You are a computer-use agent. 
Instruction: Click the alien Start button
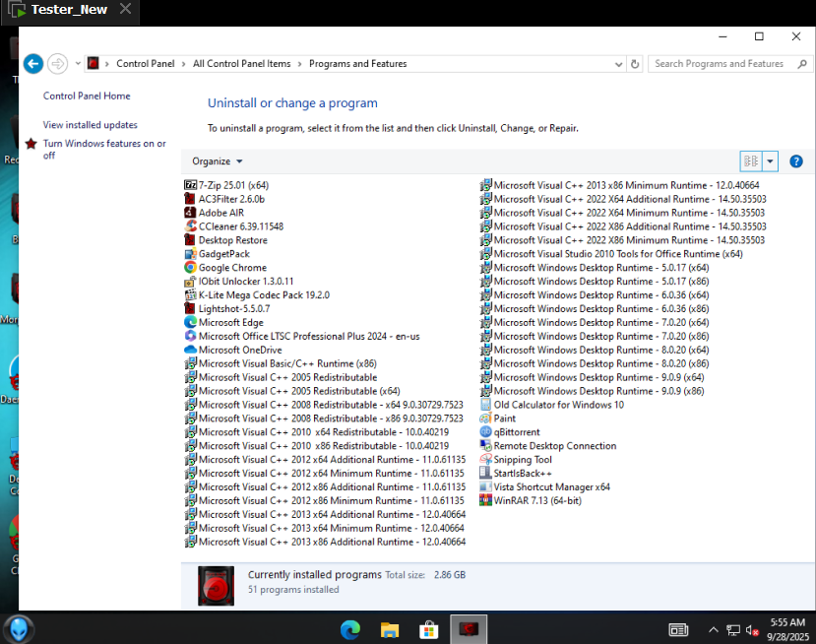coord(19,629)
